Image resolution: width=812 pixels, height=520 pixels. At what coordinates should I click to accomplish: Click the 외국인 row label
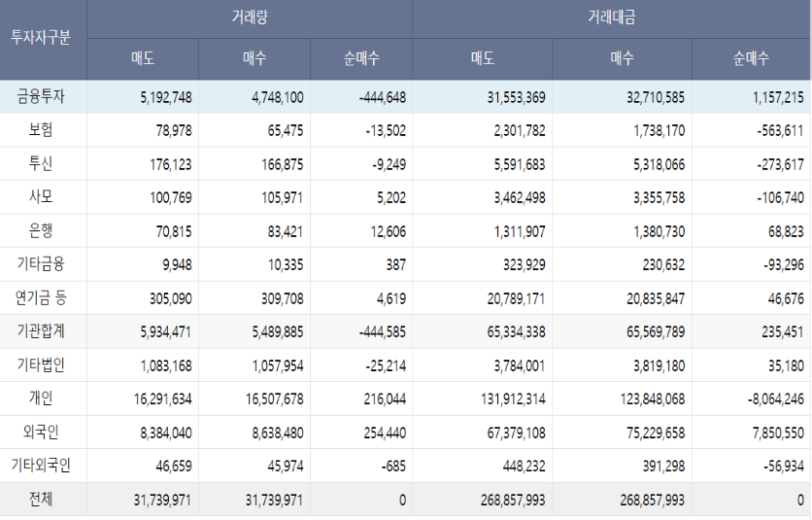click(x=42, y=432)
